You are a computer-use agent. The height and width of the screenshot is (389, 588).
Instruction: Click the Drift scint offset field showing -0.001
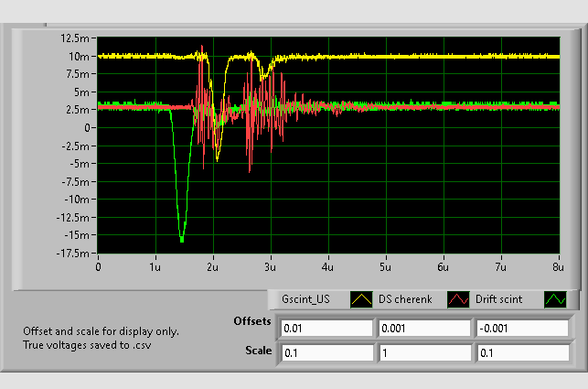tap(521, 328)
